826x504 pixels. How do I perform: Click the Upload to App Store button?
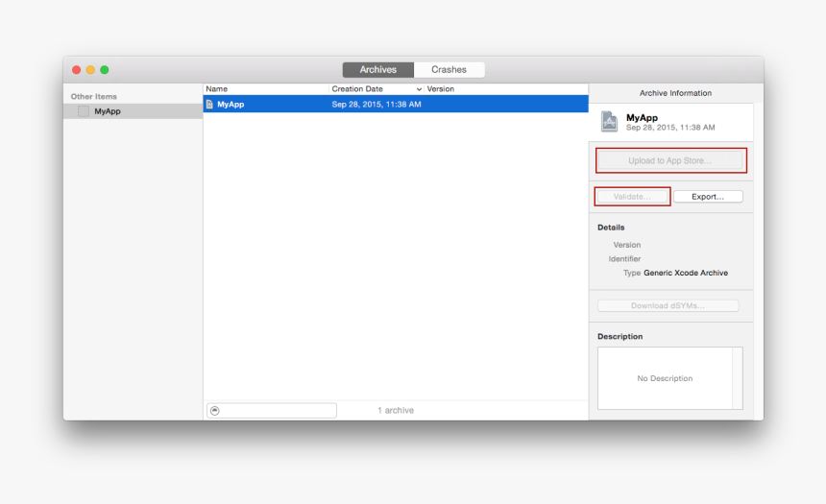[x=670, y=160]
